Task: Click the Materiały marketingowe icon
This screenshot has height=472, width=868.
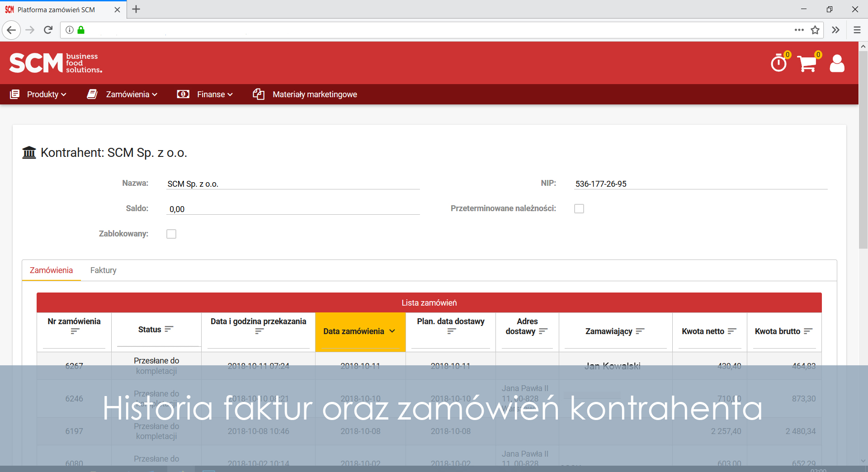Action: click(x=259, y=94)
